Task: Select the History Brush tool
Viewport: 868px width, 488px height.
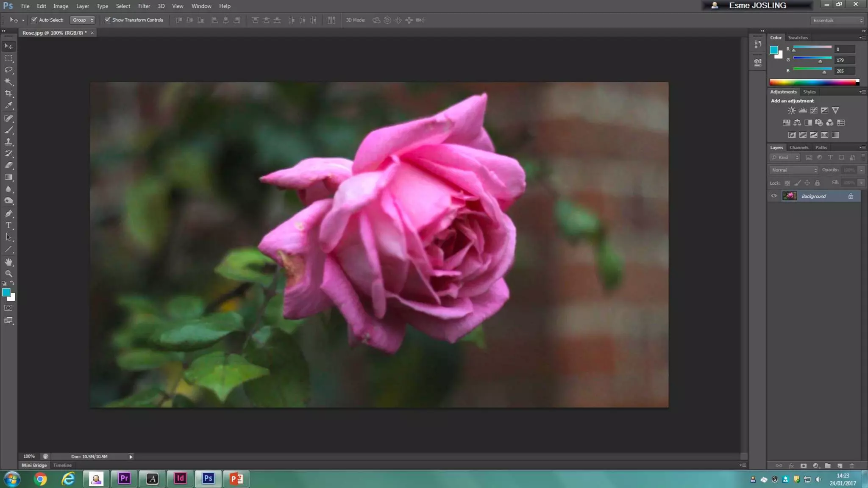Action: point(8,154)
